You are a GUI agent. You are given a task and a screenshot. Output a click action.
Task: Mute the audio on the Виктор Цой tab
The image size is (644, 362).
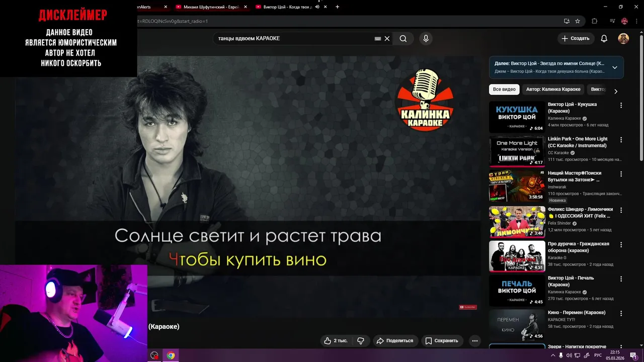[317, 7]
